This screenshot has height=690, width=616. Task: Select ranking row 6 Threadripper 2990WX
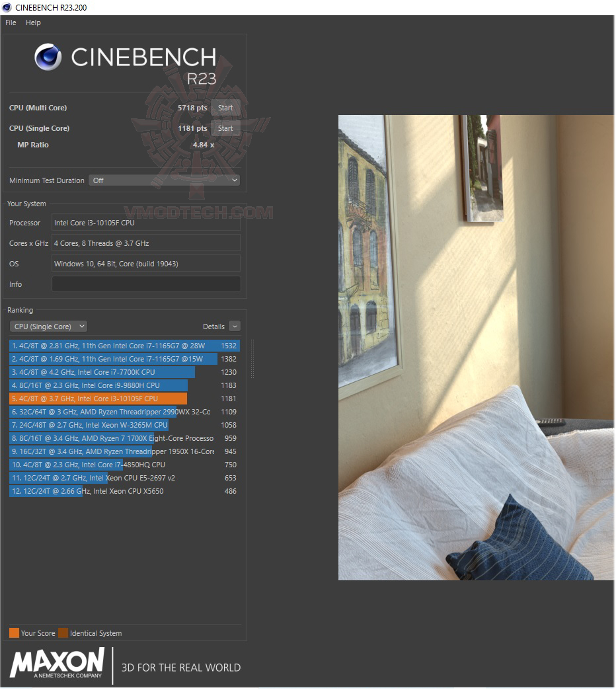pyautogui.click(x=124, y=412)
